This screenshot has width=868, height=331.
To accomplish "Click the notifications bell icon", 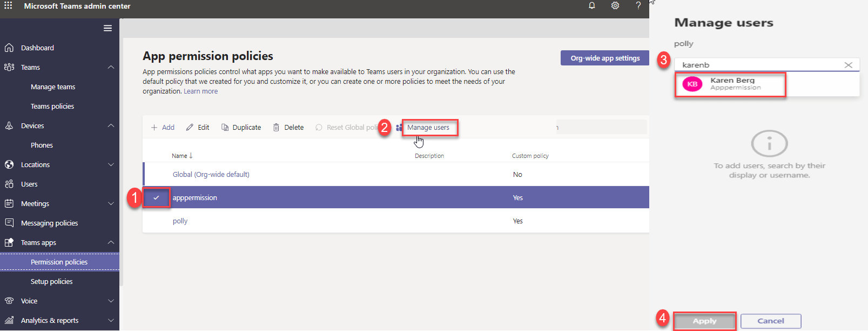I will [x=592, y=6].
